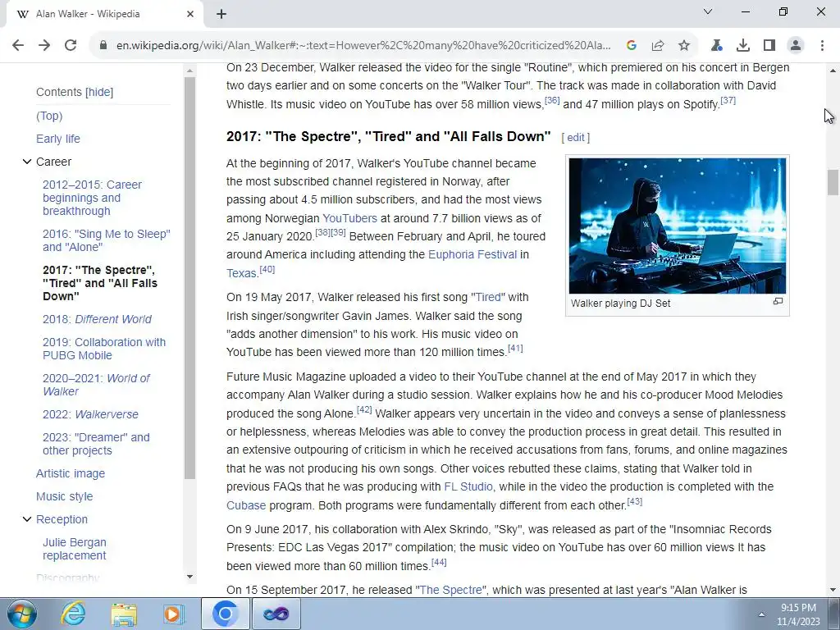Go to 2018: Different World section
This screenshot has width=840, height=630.
(x=97, y=319)
